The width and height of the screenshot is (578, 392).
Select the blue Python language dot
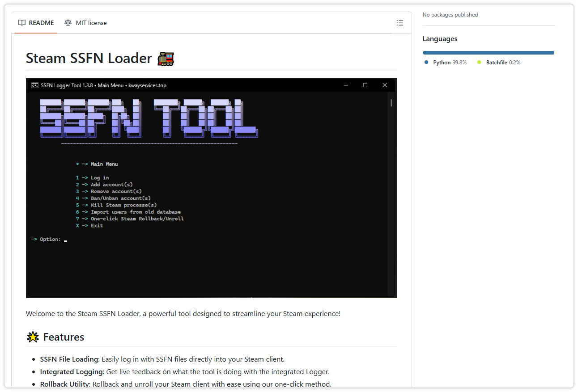click(425, 62)
